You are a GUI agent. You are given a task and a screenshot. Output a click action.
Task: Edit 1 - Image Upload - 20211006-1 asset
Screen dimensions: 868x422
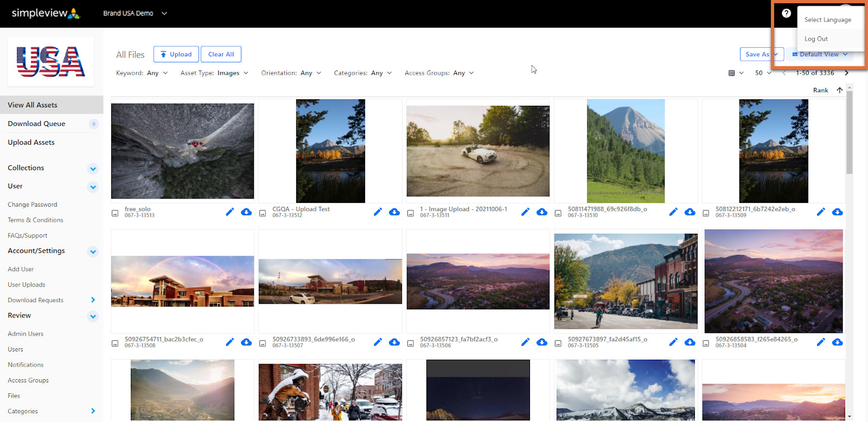point(525,212)
